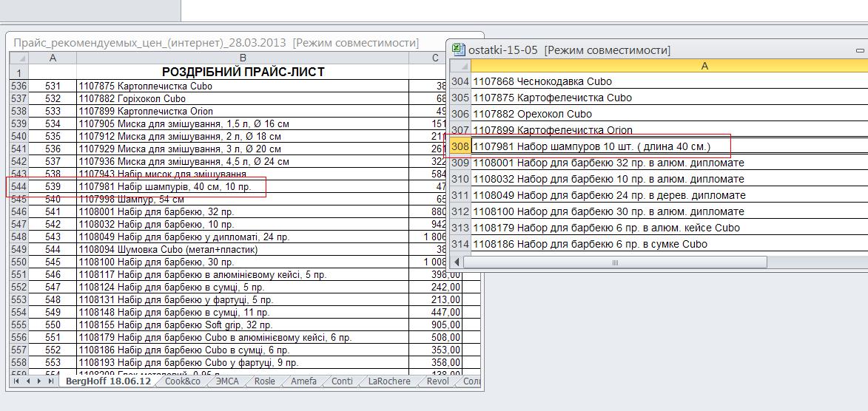Open the BergHoff 18.06.12 sheet tab
This screenshot has width=868, height=411.
coord(108,381)
